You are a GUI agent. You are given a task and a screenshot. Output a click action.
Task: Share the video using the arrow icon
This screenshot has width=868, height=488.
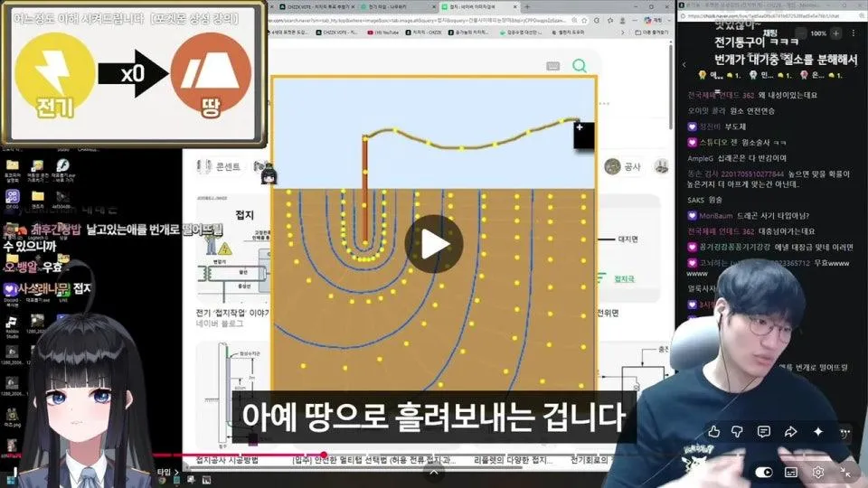pyautogui.click(x=790, y=432)
